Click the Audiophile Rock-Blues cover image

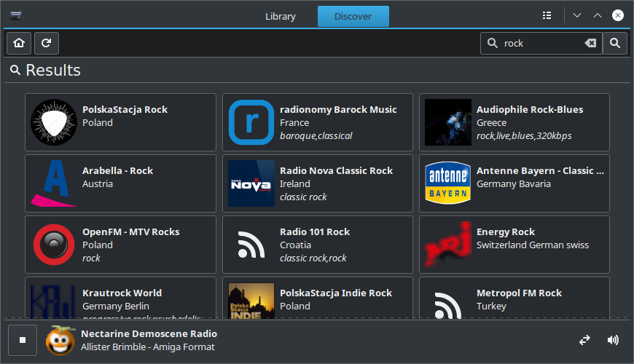pyautogui.click(x=448, y=122)
